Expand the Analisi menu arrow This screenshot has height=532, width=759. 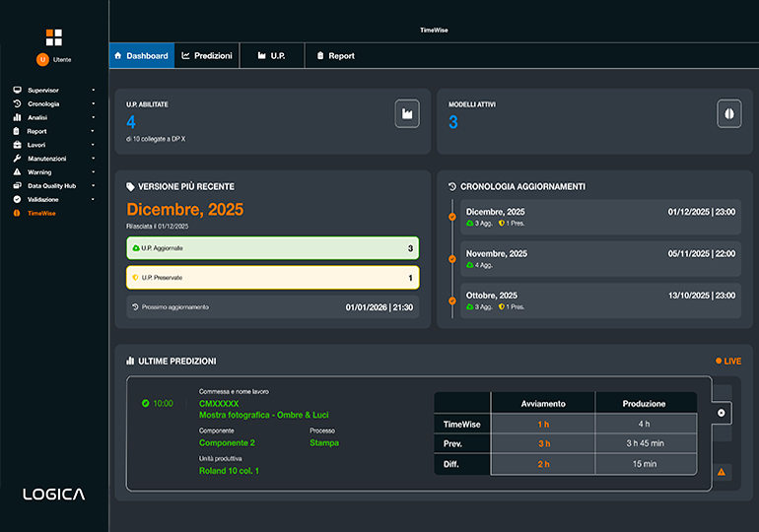click(94, 117)
